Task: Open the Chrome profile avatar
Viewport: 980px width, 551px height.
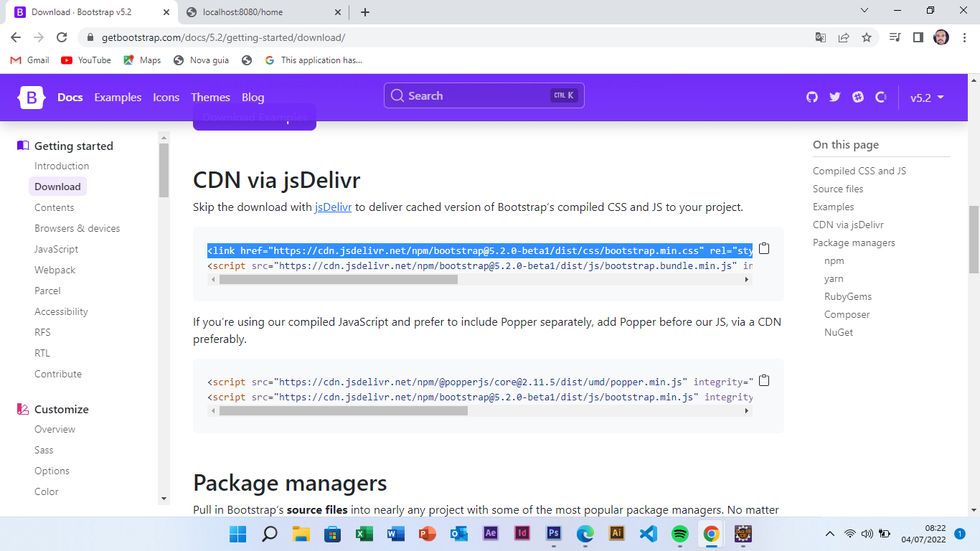Action: point(941,37)
